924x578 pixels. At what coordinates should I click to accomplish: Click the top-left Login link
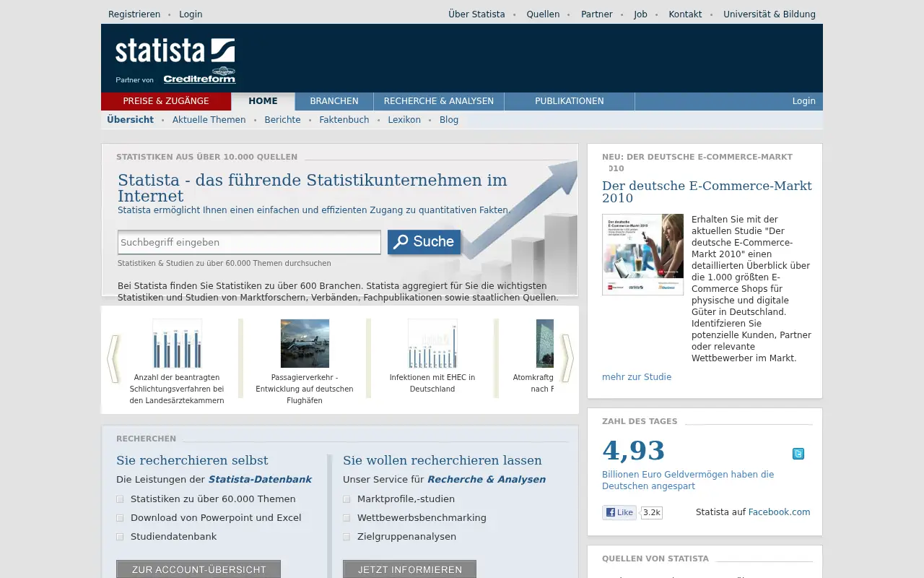click(x=191, y=14)
